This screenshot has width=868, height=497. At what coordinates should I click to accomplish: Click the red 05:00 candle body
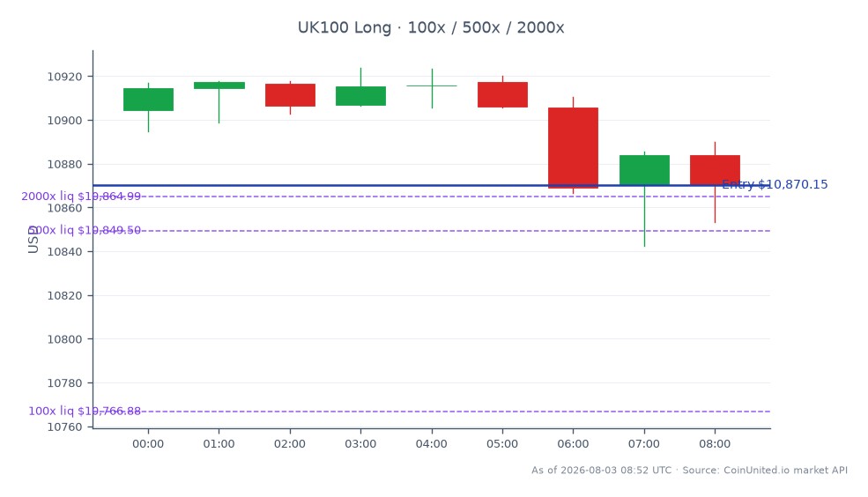point(502,94)
